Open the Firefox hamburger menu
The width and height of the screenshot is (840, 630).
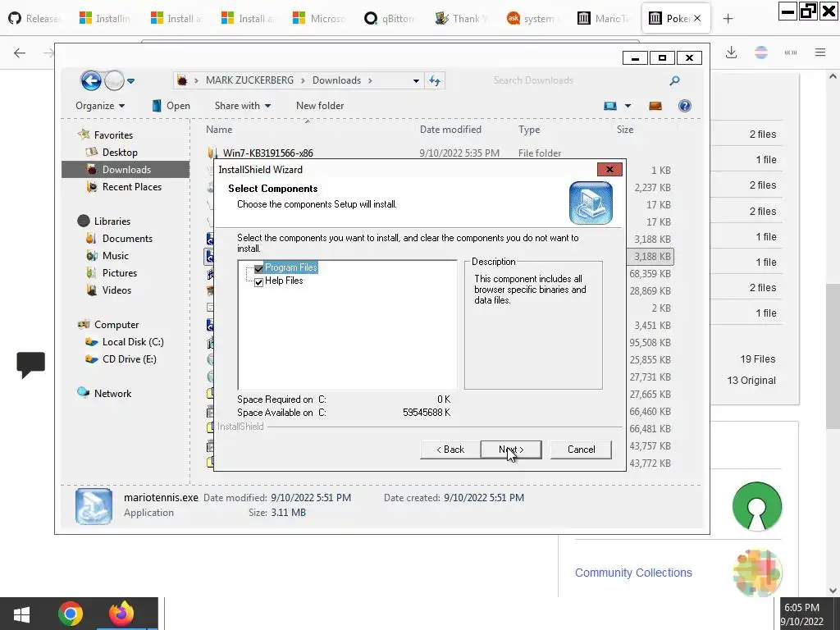tap(820, 52)
